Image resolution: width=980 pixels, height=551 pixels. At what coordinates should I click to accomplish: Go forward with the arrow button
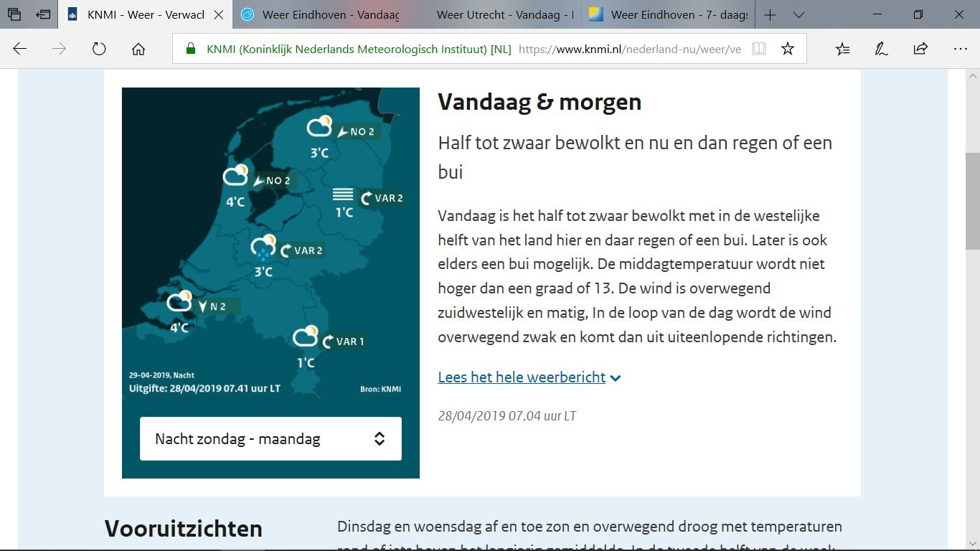point(60,49)
